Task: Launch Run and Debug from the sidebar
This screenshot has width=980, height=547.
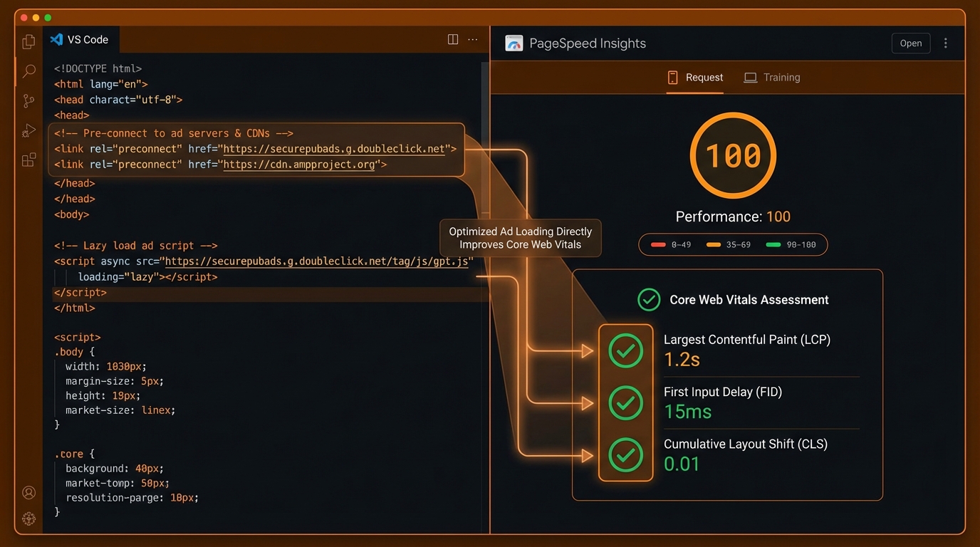Action: (28, 130)
